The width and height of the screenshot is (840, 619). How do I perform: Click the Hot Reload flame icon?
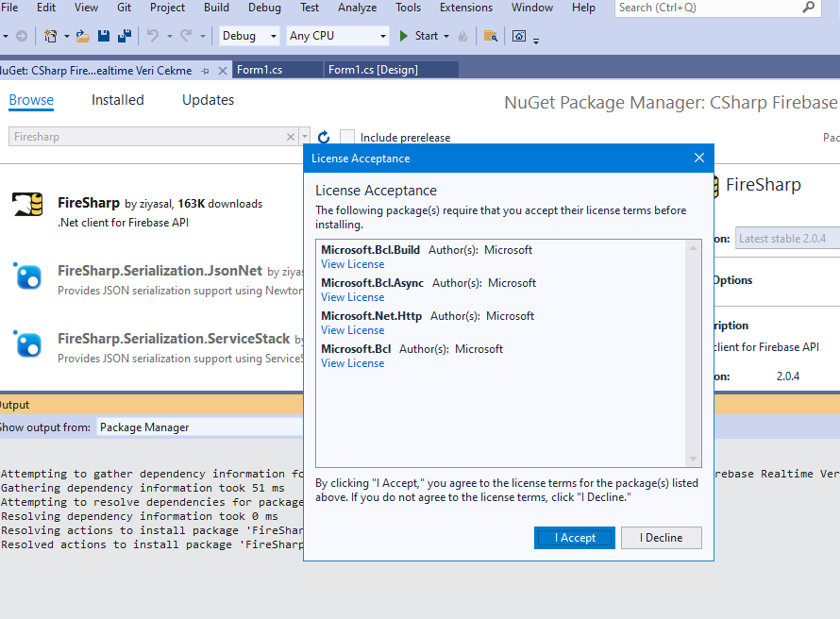462,36
